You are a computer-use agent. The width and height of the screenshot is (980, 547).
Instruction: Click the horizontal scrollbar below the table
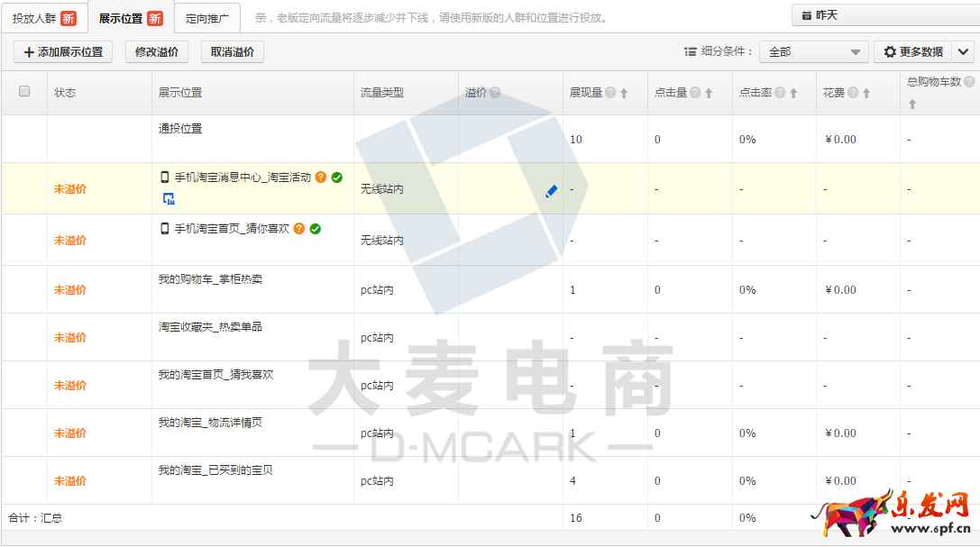coord(406,538)
